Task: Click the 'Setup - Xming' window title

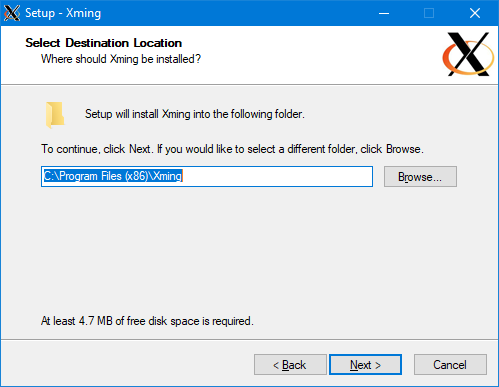Action: [x=63, y=13]
